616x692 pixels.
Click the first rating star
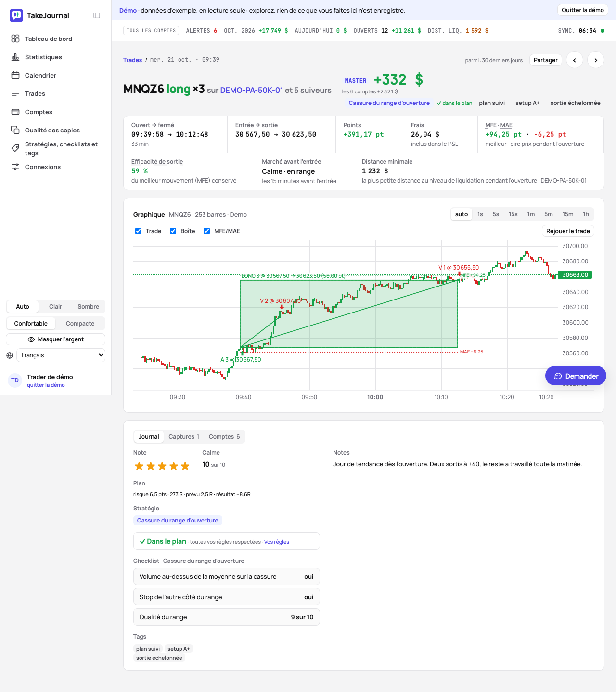tap(139, 466)
